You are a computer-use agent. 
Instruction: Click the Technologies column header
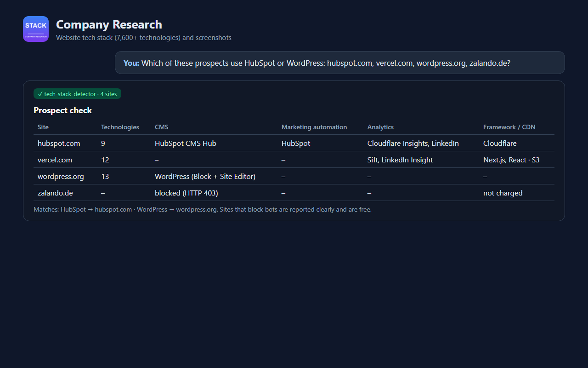(120, 127)
